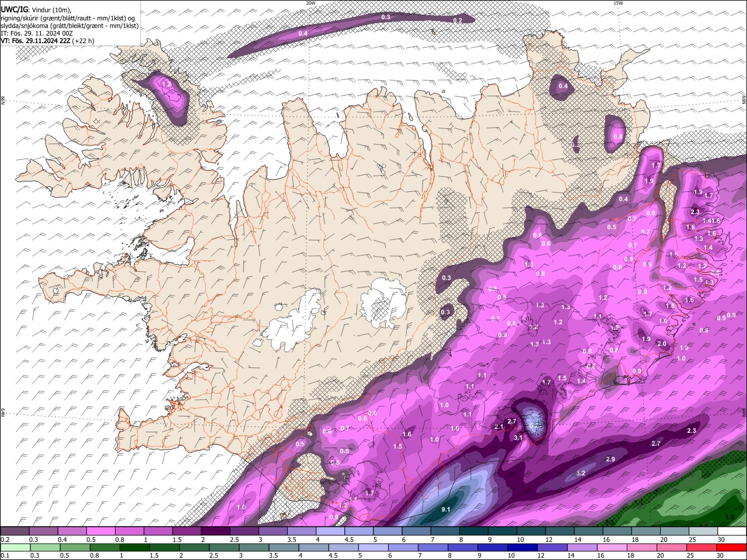Pick bottom-row green swatch between 0.3 and 0.5
This screenshot has width=747, height=560.
click(x=44, y=548)
